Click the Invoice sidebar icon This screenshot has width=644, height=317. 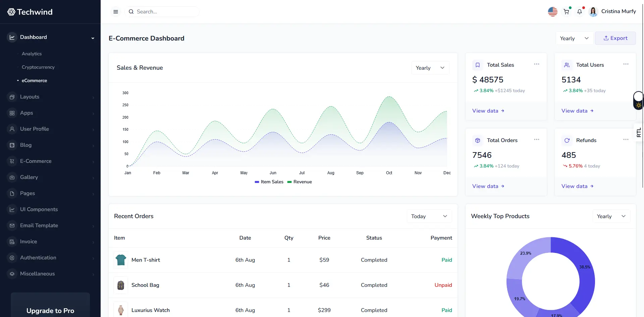click(12, 242)
